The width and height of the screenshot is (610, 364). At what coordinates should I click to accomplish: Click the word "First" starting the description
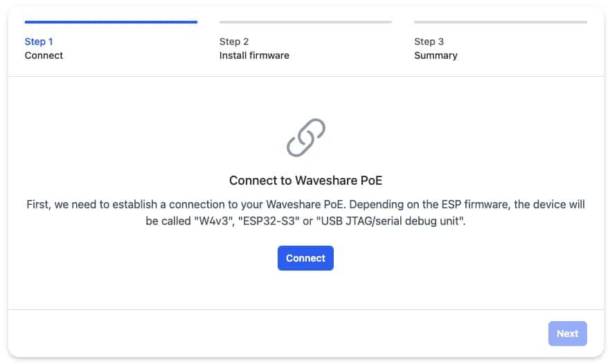(x=38, y=205)
